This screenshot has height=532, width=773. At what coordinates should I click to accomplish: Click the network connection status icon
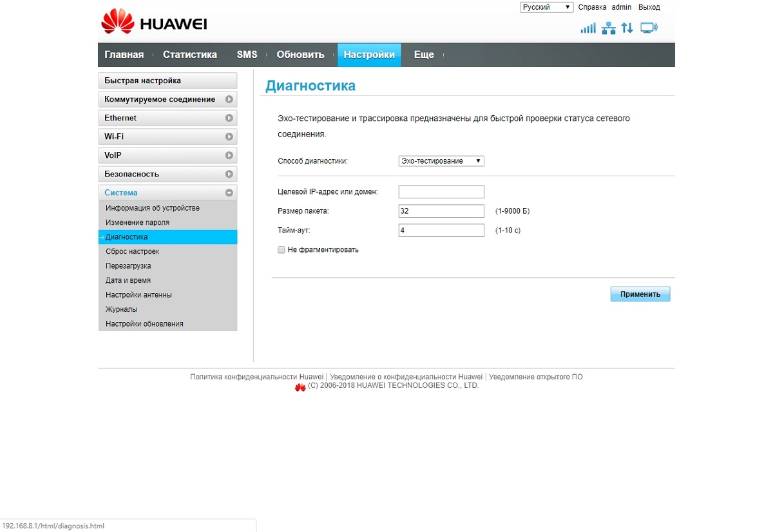tap(608, 28)
